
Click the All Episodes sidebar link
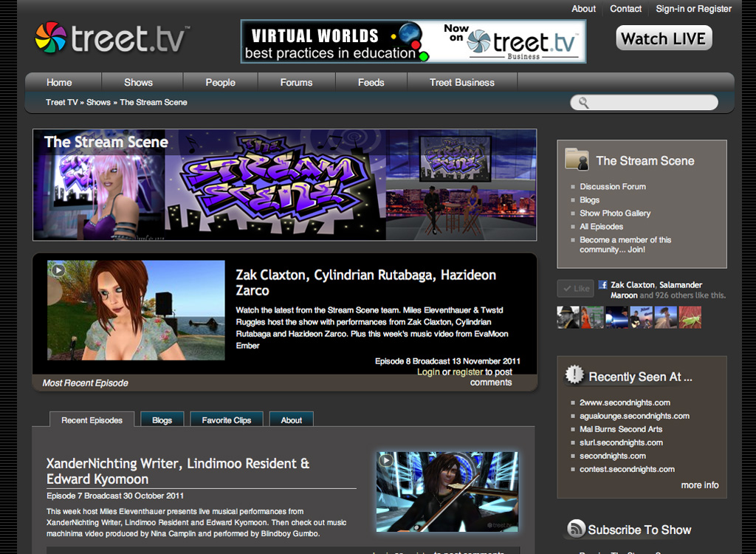point(601,227)
